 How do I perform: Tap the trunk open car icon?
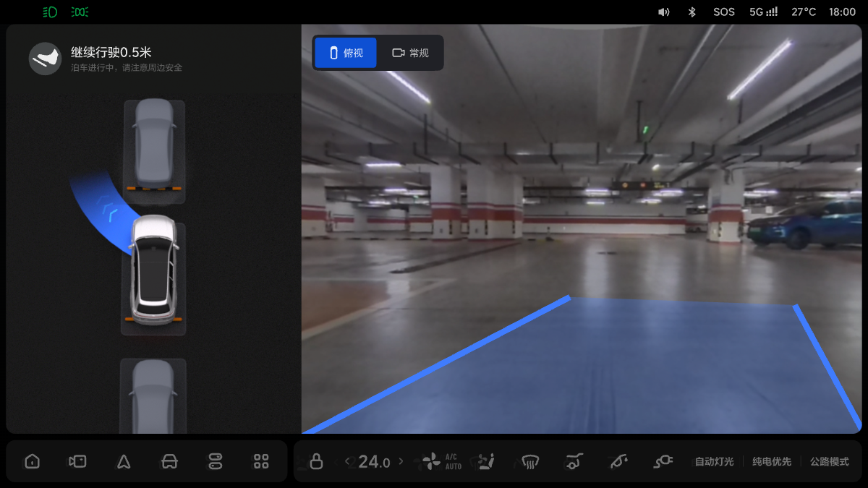[575, 461]
